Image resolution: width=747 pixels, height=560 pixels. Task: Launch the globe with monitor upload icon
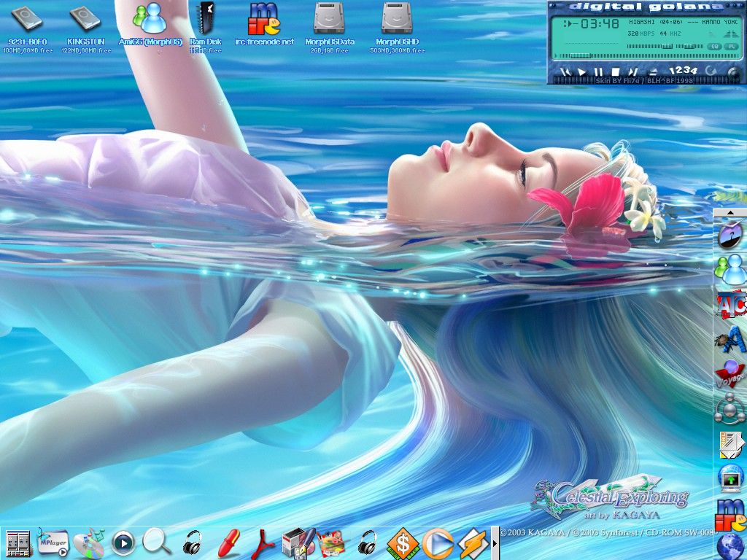730,478
